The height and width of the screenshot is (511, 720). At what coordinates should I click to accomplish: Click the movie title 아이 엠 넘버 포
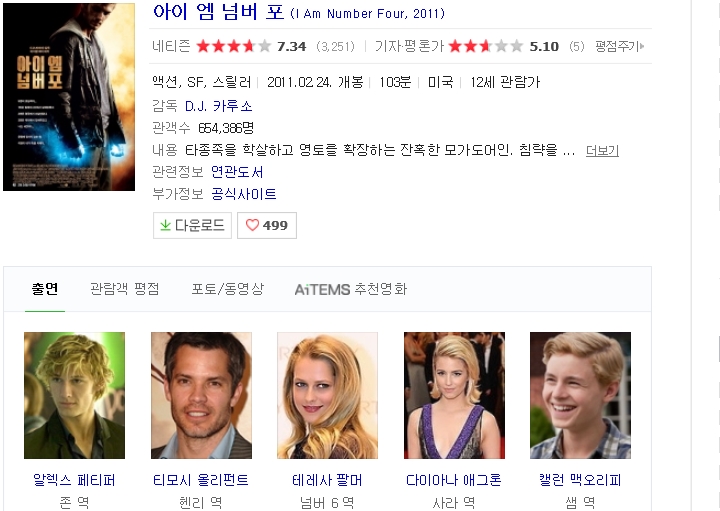coord(218,13)
